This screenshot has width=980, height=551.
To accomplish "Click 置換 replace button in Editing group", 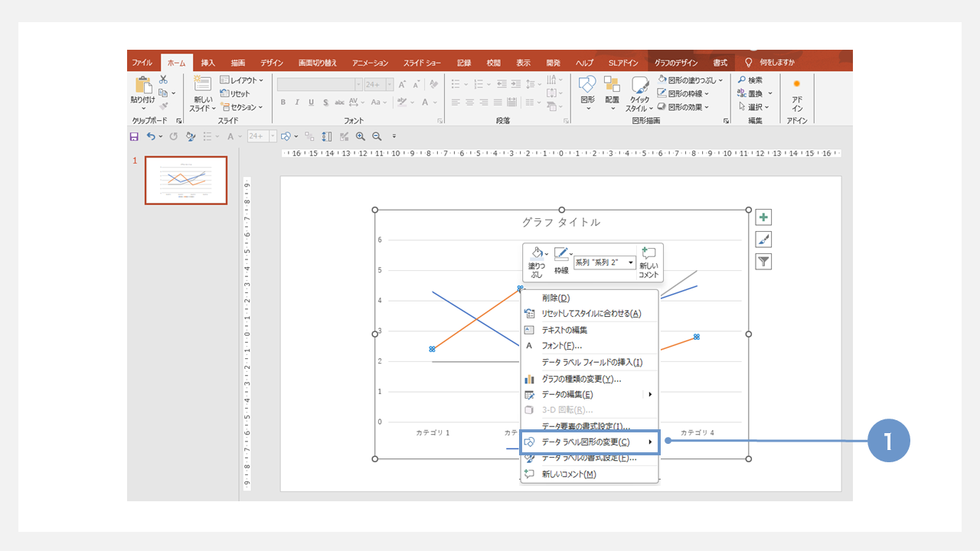I will [755, 93].
